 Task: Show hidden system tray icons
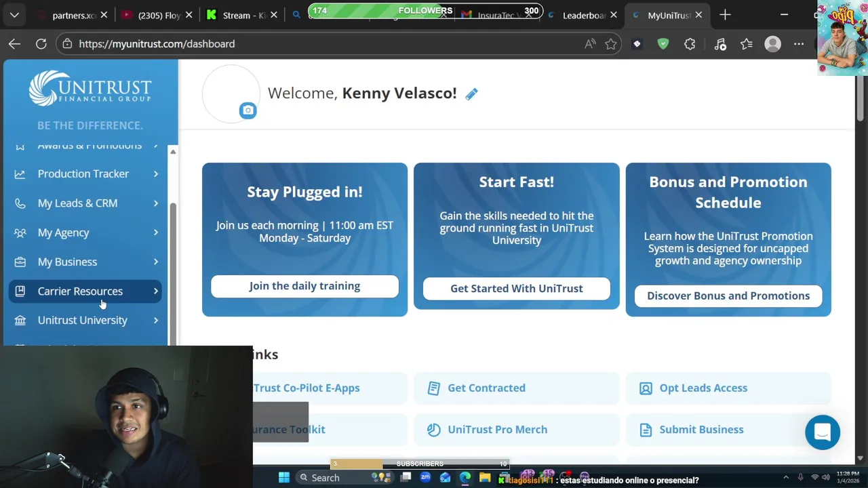click(x=786, y=478)
